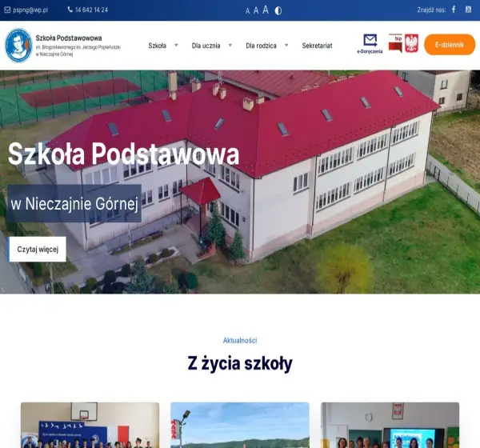Open the Dla rodzica menu

tap(261, 46)
